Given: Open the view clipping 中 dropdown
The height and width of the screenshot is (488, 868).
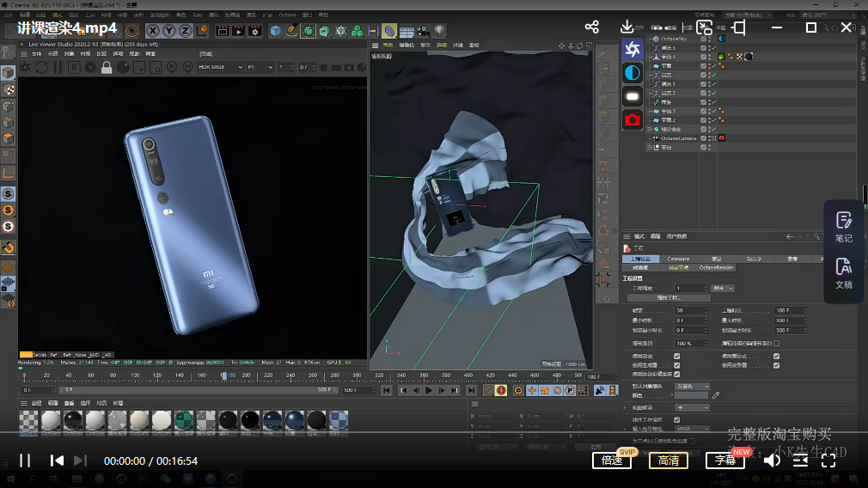Looking at the screenshot, I should point(692,408).
